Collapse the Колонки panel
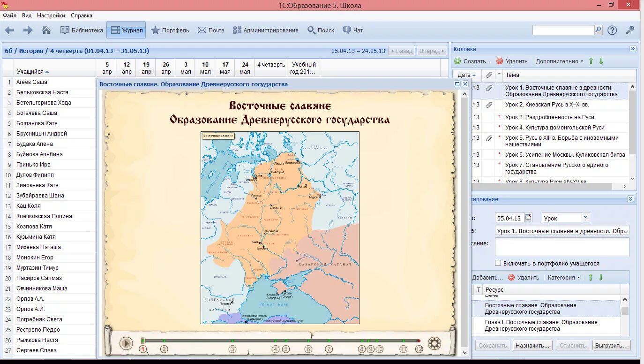 tap(633, 49)
